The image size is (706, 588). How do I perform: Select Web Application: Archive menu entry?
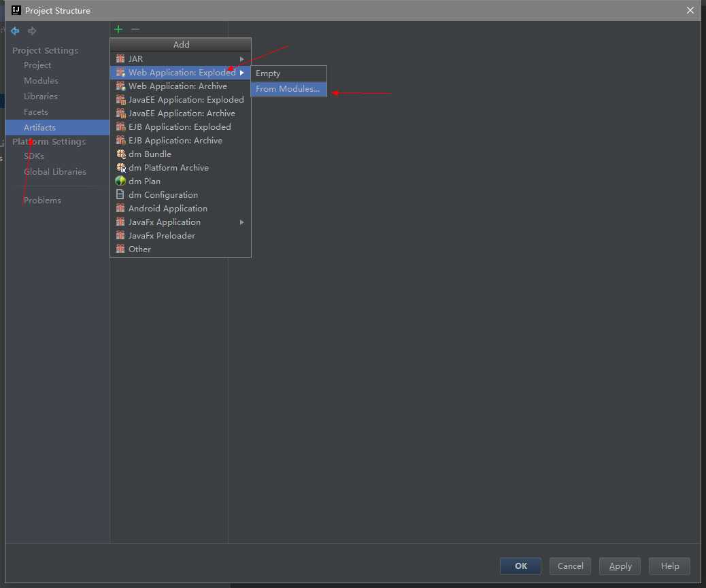(180, 86)
